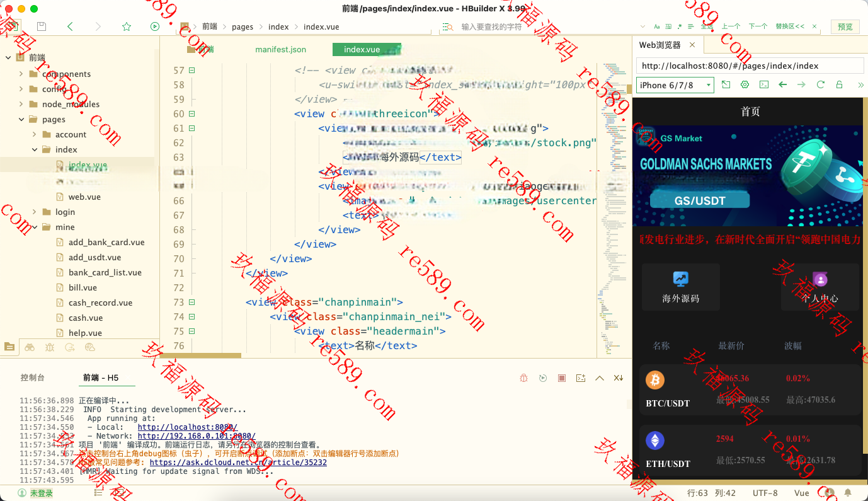
Task: Open web.vue in the project tree
Action: [x=84, y=197]
